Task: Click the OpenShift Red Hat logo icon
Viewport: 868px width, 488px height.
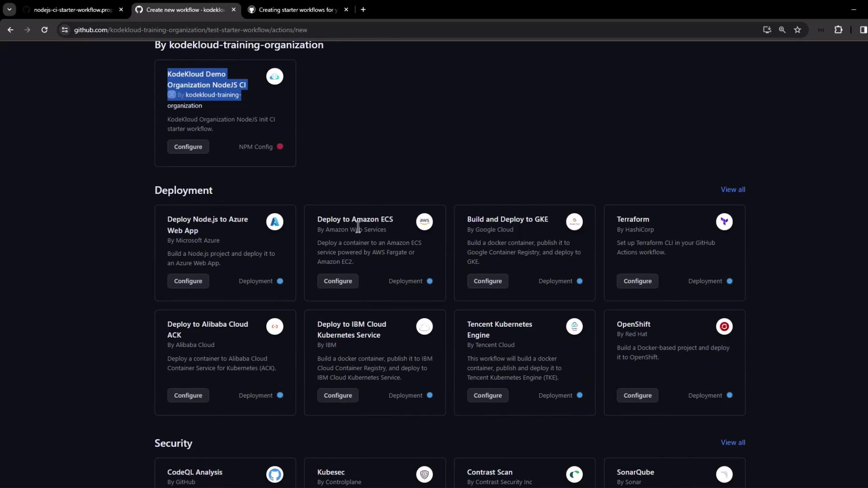Action: (724, 327)
